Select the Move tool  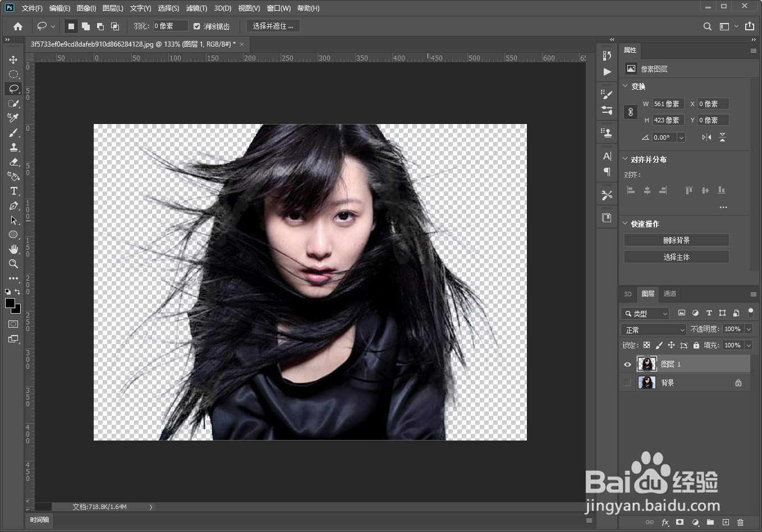tap(13, 59)
